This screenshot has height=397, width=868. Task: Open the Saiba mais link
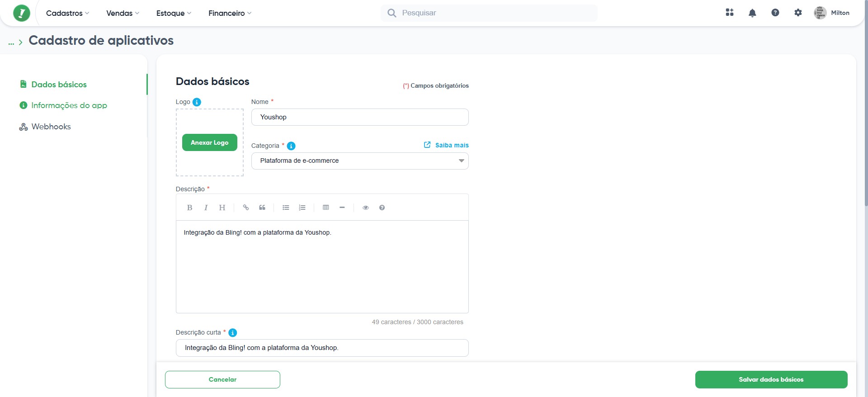click(x=452, y=145)
